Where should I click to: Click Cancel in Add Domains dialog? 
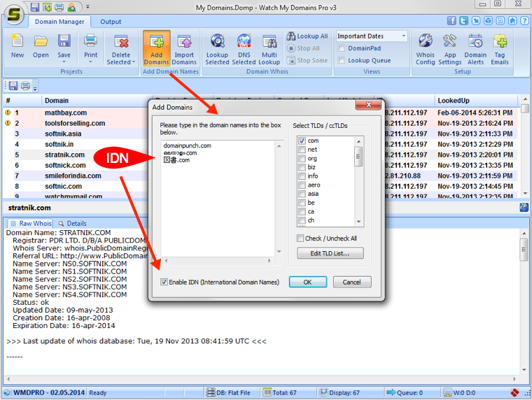coord(352,282)
